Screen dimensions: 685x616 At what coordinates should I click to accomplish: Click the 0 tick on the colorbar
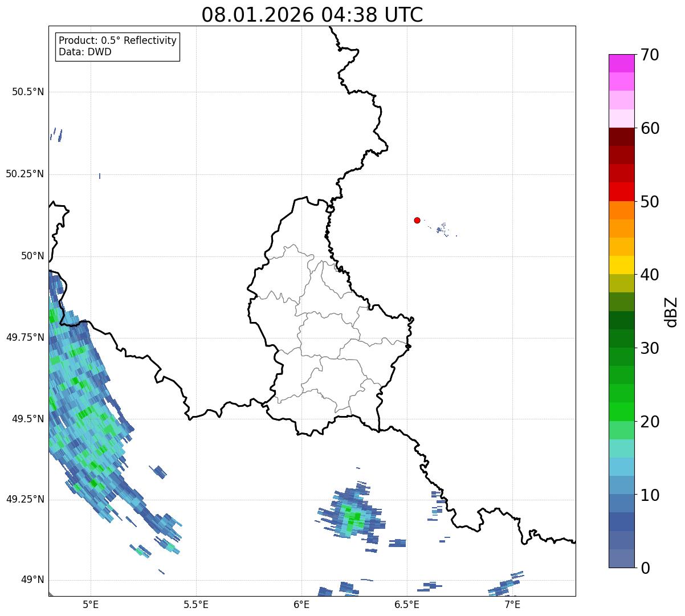(x=645, y=568)
